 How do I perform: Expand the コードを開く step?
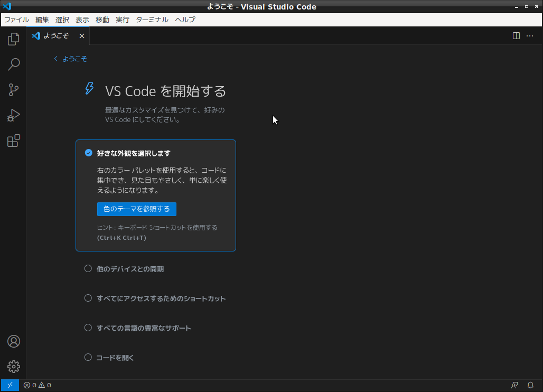115,358
